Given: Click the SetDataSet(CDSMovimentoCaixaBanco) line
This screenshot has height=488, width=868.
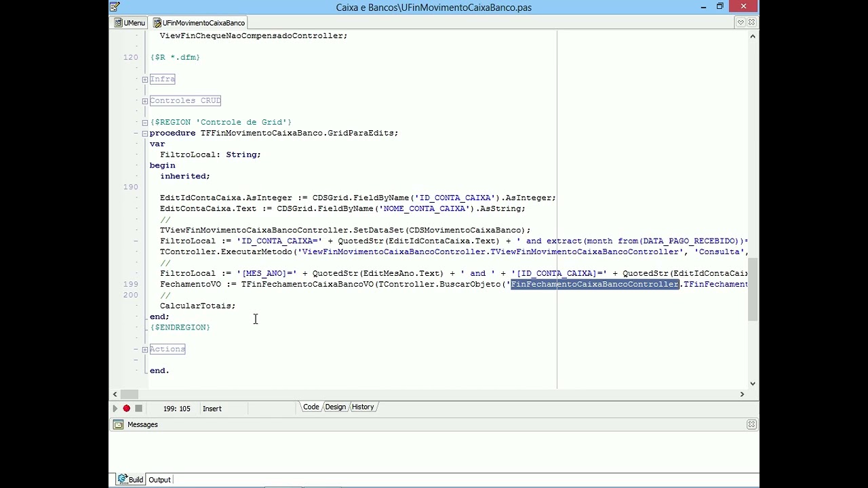Looking at the screenshot, I should tap(345, 230).
